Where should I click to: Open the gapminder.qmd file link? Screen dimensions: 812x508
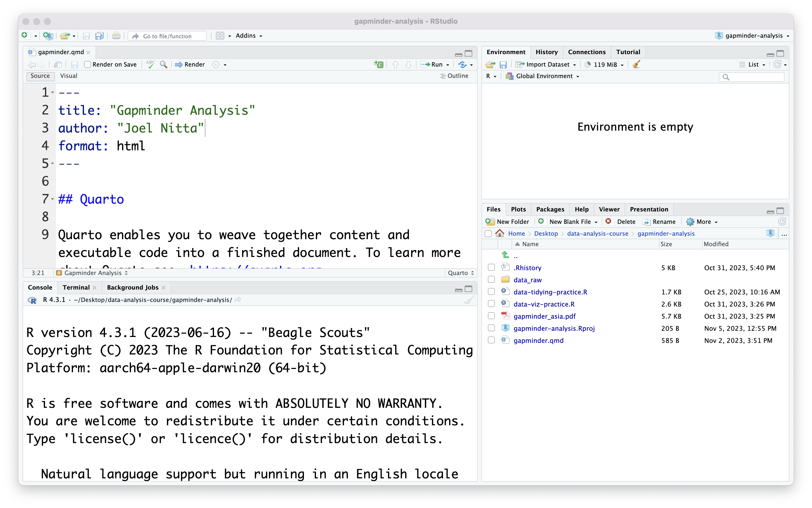click(538, 341)
